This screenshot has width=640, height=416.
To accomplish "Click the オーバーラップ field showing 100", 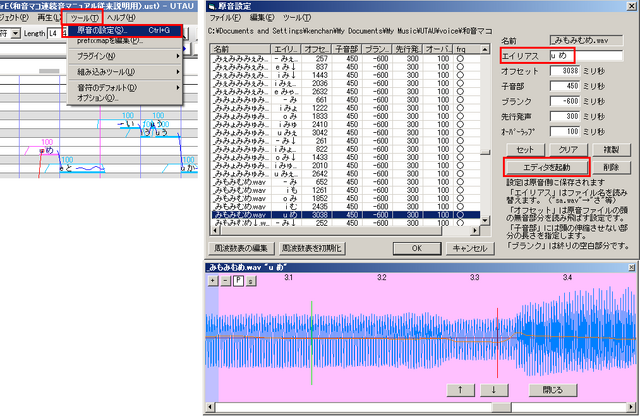I will pos(565,131).
